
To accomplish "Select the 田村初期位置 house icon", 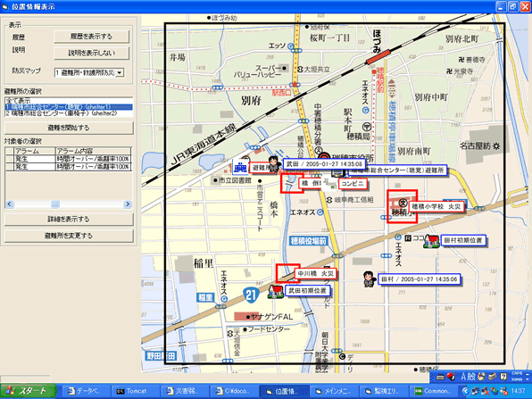I will 431,241.
